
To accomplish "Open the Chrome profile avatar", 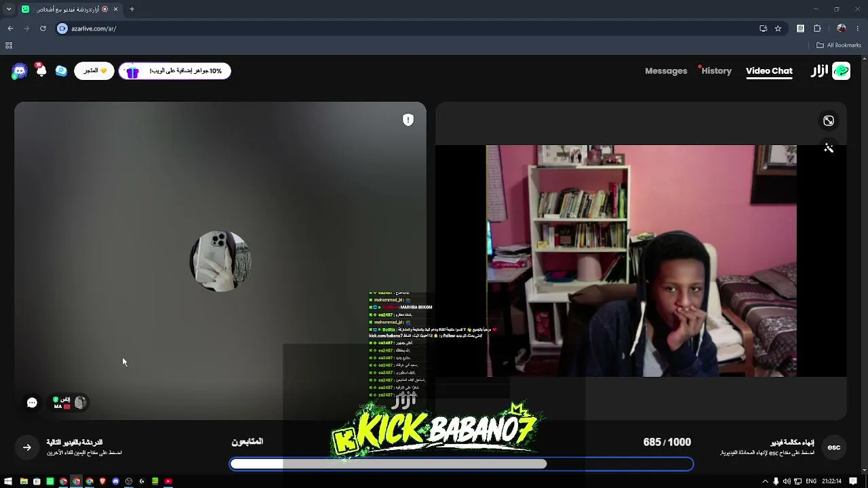I will pyautogui.click(x=841, y=28).
